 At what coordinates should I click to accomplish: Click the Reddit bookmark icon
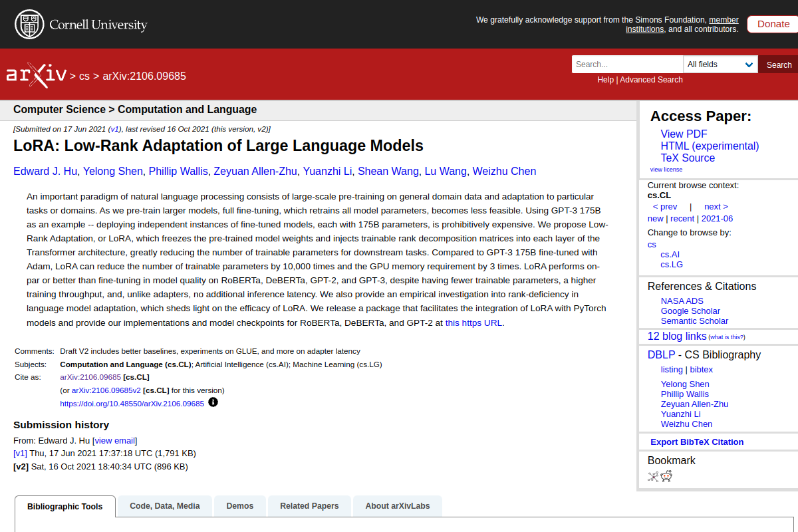click(666, 476)
